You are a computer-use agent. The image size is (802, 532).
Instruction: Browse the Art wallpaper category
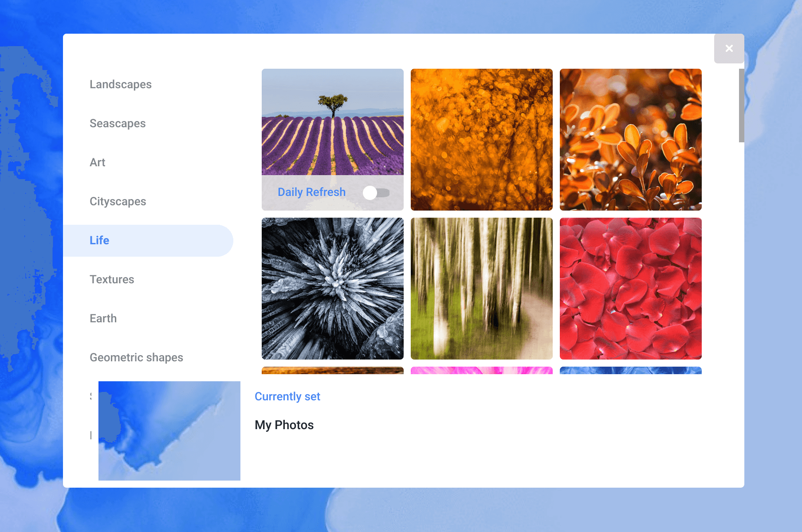point(98,162)
